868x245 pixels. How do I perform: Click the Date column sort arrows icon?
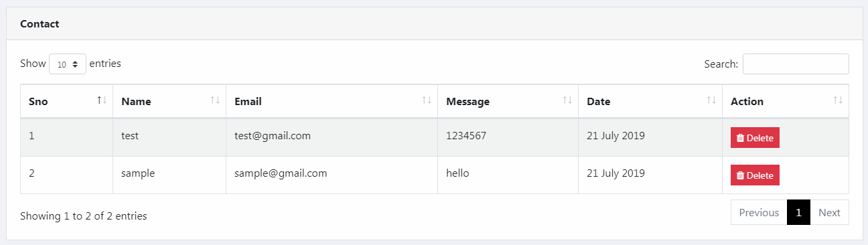coord(711,100)
